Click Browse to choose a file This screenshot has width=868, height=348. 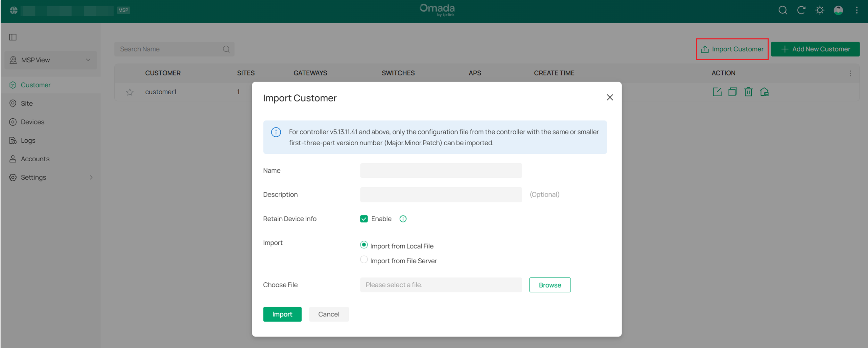pos(550,285)
